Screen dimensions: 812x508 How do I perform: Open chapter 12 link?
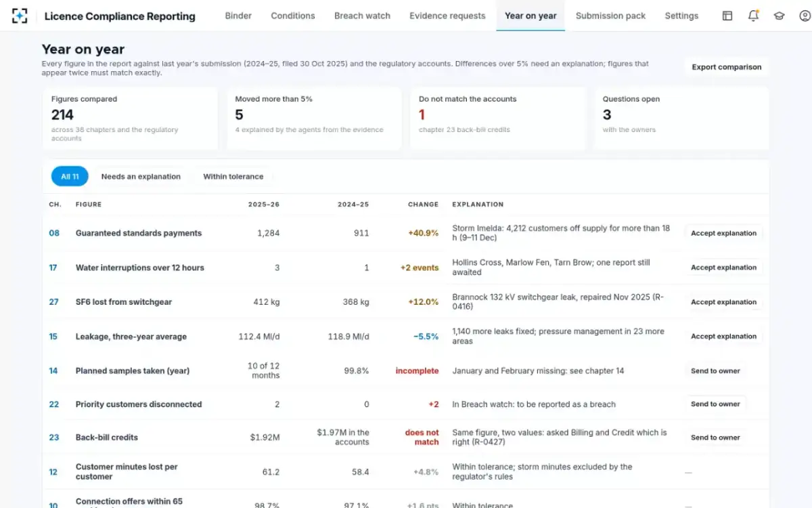pos(53,472)
